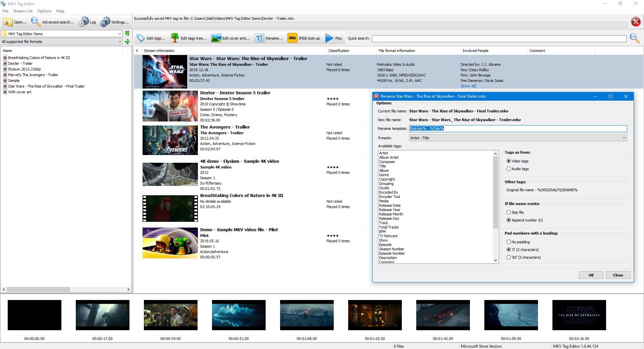The height and width of the screenshot is (349, 644).
Task: Click the Name column header in file list
Action: (x=62, y=51)
